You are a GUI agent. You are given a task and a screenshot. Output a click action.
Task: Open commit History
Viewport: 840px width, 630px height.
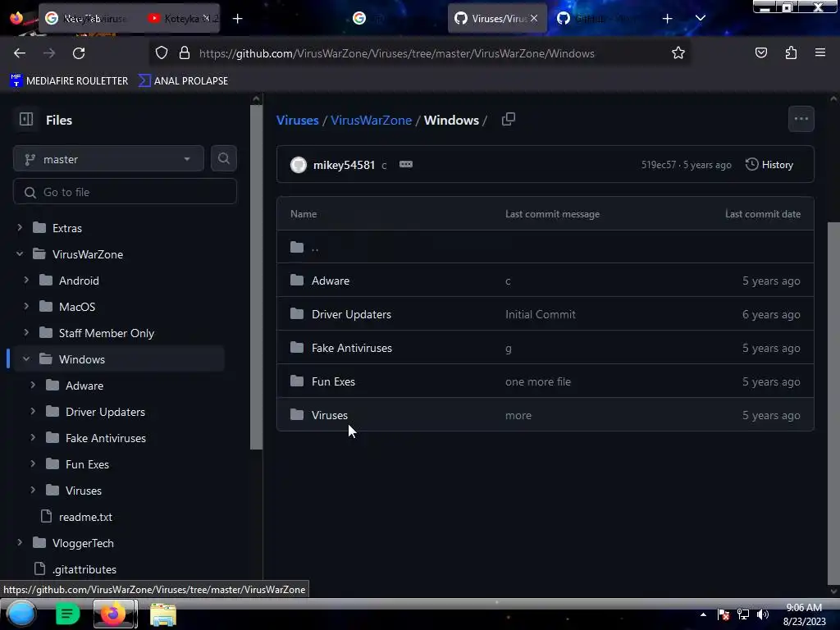tap(769, 164)
